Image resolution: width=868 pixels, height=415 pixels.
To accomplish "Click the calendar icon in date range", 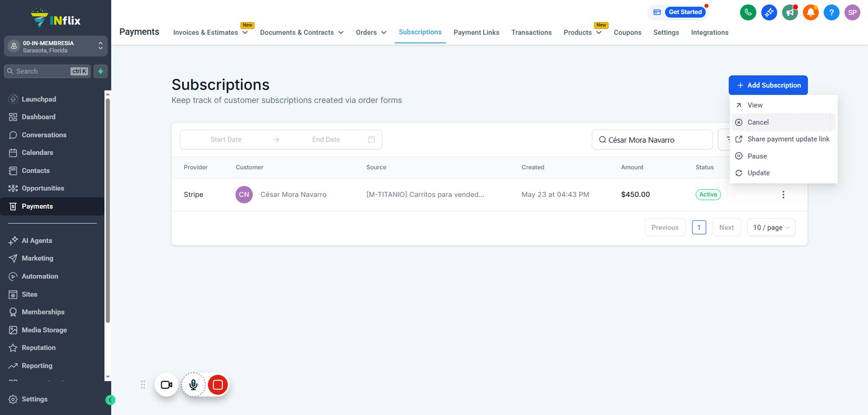I will [x=372, y=139].
